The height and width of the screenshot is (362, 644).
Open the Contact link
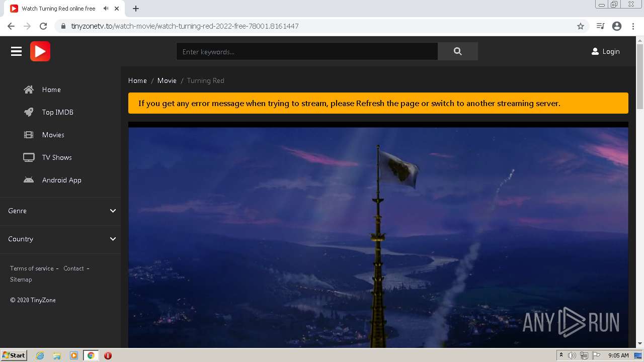73,268
